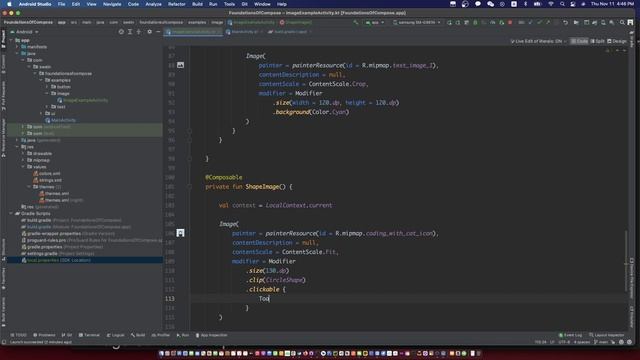Open the Project tool window stripe button

(3, 39)
